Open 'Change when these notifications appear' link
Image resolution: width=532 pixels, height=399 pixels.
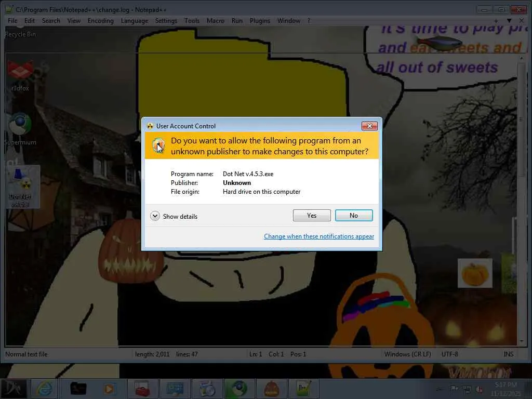point(319,236)
